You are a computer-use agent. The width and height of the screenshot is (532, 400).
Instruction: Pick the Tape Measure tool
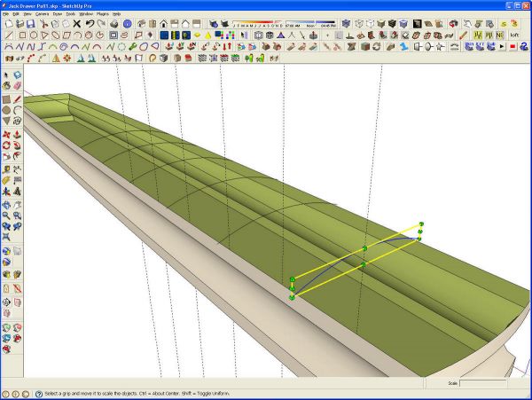tap(6, 169)
